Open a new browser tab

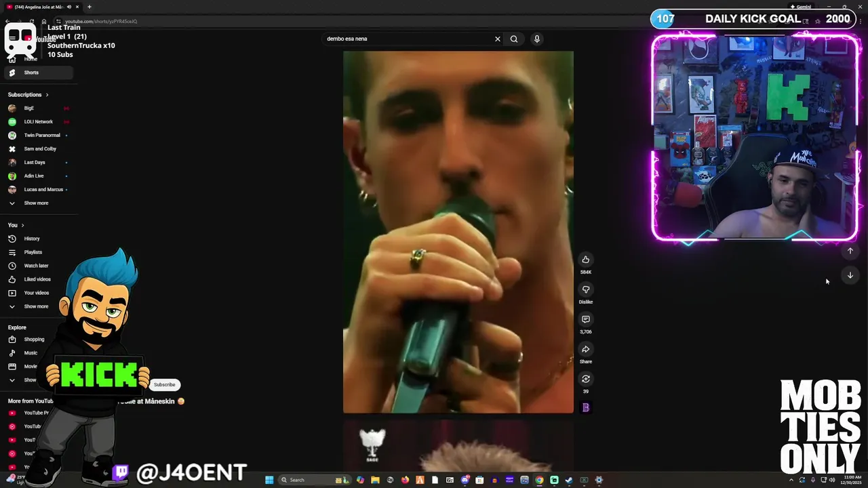tap(90, 7)
